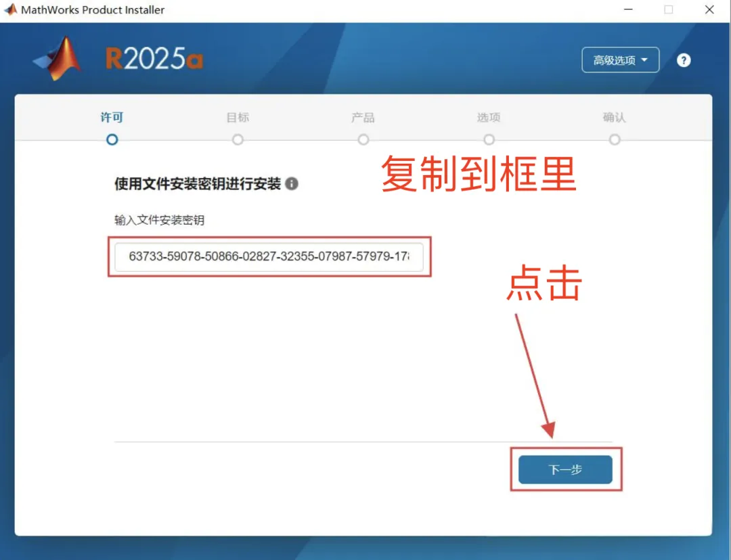The height and width of the screenshot is (560, 731).
Task: Close the MathWorks Product Installer window
Action: 709,9
